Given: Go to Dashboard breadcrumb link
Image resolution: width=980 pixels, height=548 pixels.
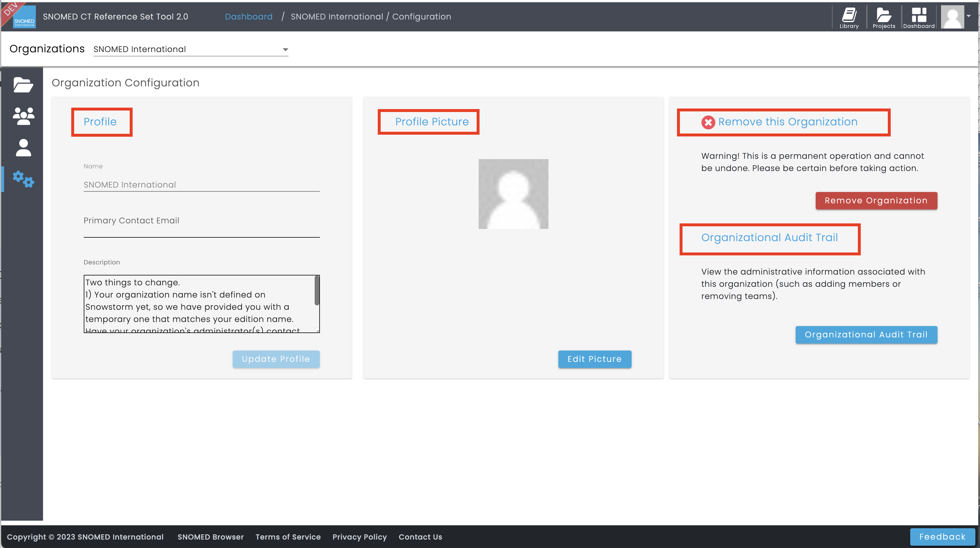Looking at the screenshot, I should [x=248, y=16].
